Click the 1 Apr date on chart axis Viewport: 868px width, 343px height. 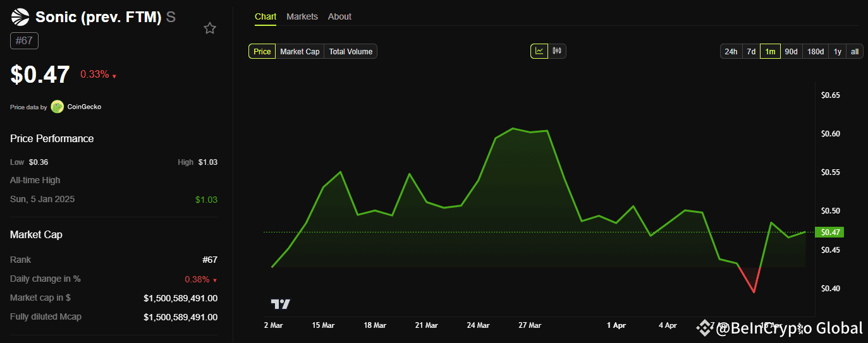pos(616,325)
